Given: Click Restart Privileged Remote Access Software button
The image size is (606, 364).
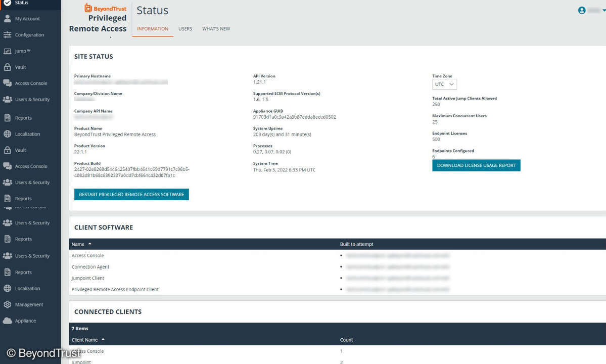Looking at the screenshot, I should (131, 194).
